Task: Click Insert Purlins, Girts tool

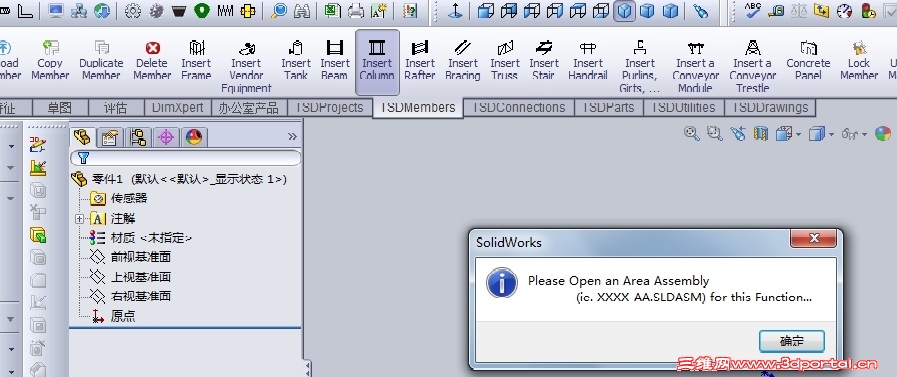Action: [640, 66]
